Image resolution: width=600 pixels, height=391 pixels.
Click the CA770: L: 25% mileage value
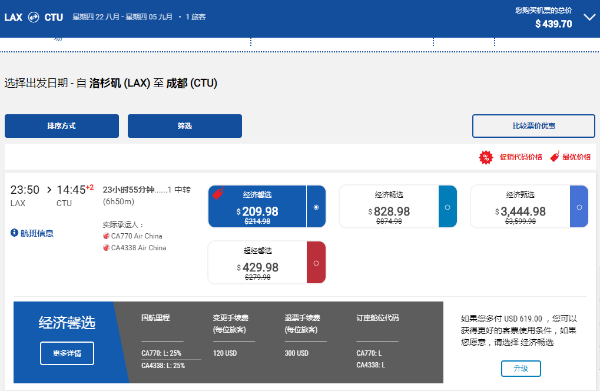click(x=161, y=353)
